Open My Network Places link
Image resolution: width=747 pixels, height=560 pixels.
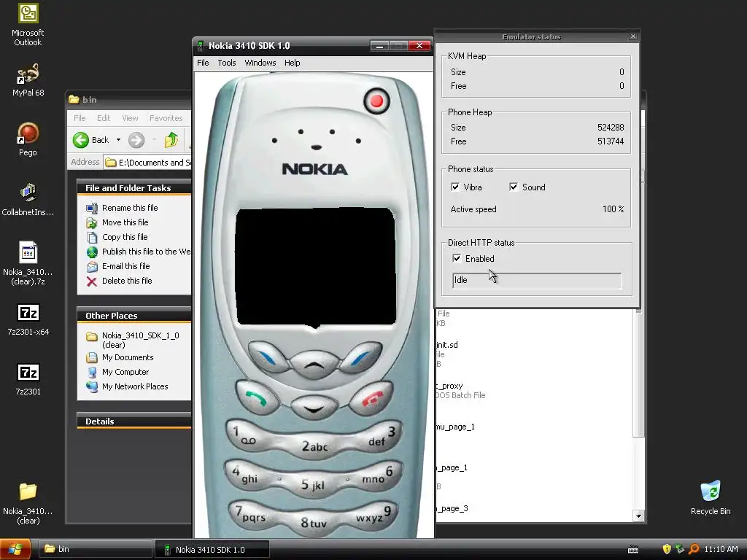tap(135, 386)
